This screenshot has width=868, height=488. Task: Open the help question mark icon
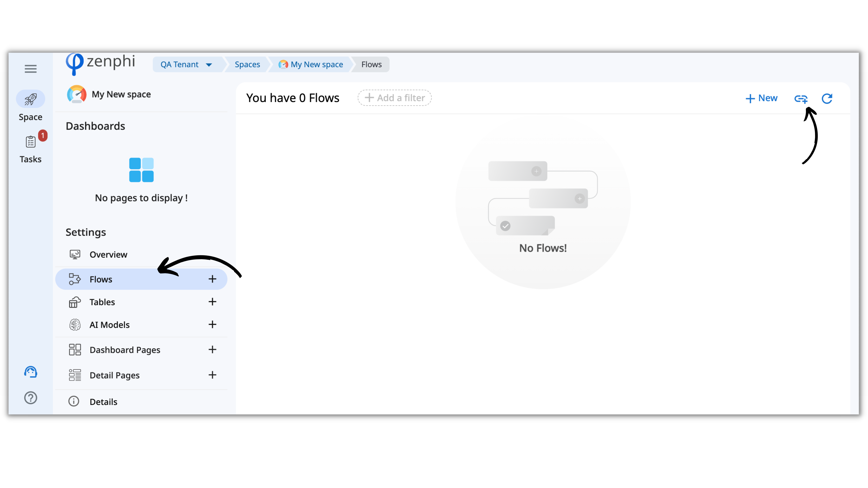click(31, 398)
